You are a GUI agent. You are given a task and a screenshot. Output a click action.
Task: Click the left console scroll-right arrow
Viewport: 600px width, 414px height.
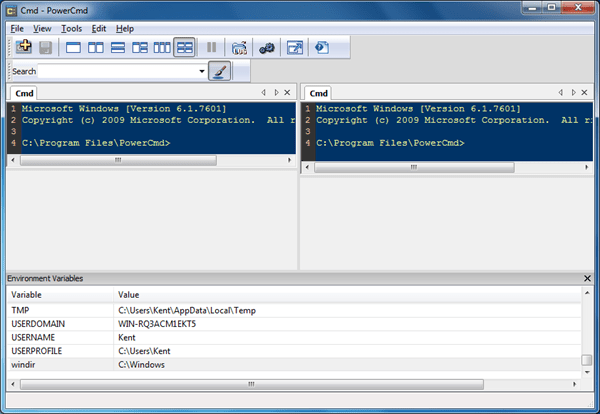tap(290, 160)
